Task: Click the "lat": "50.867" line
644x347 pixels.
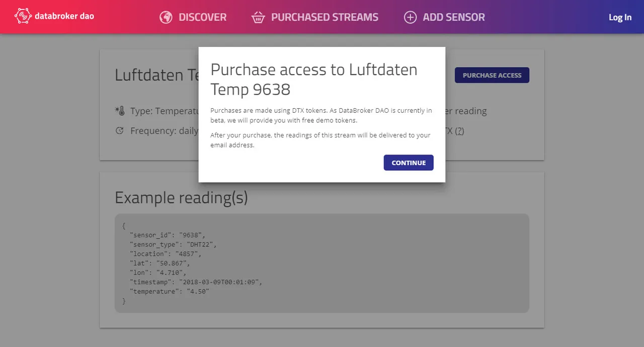Action: click(160, 263)
